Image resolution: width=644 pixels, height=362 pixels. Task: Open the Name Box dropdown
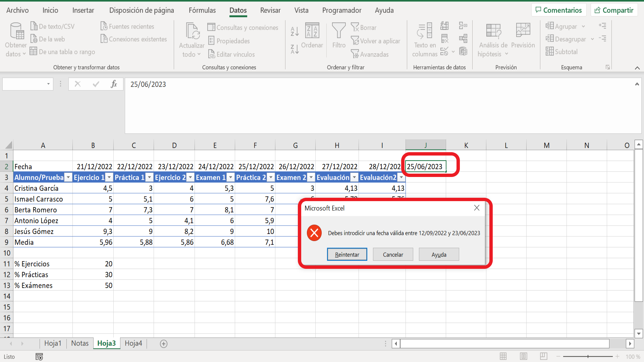pos(48,84)
